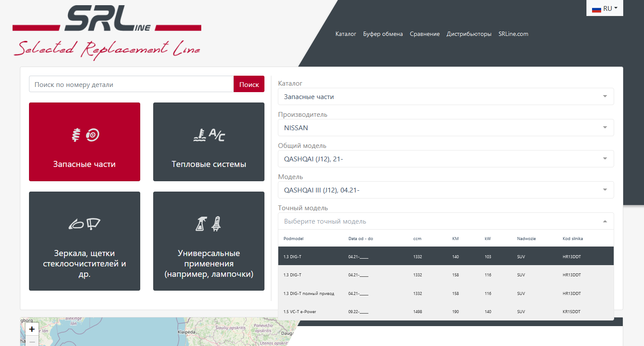The image size is (644, 346).
Task: Click engine code KR15DDT
Action: coord(572,311)
